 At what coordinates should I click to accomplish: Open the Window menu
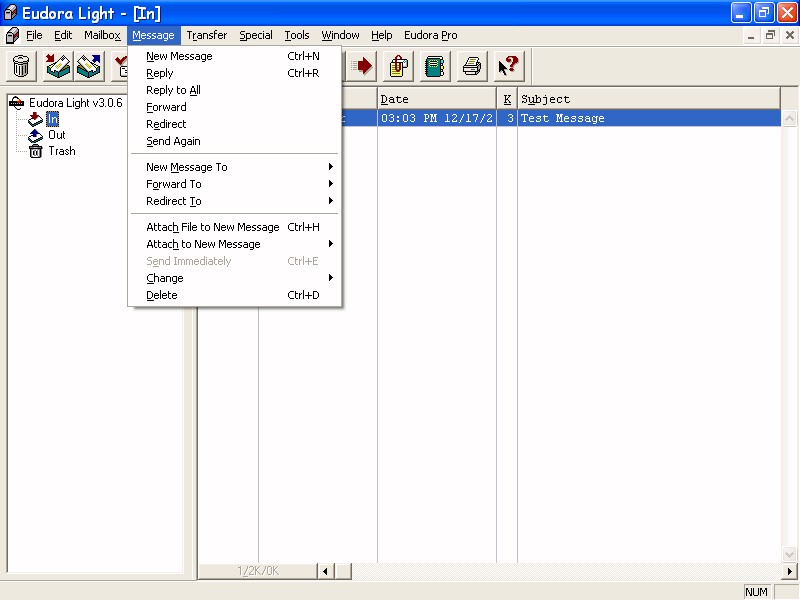point(340,35)
